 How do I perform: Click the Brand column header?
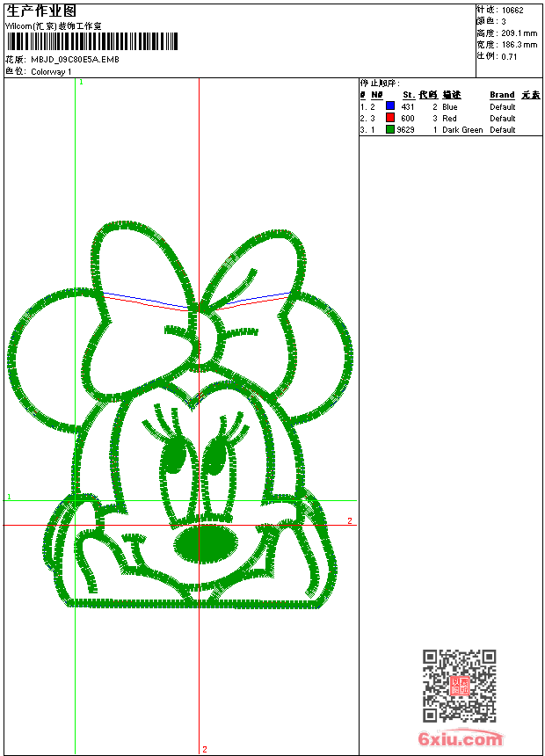coord(502,95)
